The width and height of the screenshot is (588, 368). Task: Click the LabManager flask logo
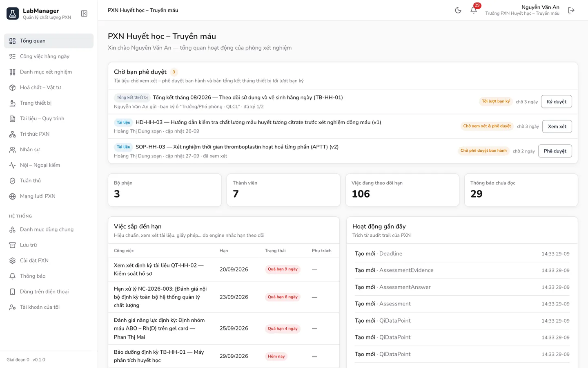(13, 13)
